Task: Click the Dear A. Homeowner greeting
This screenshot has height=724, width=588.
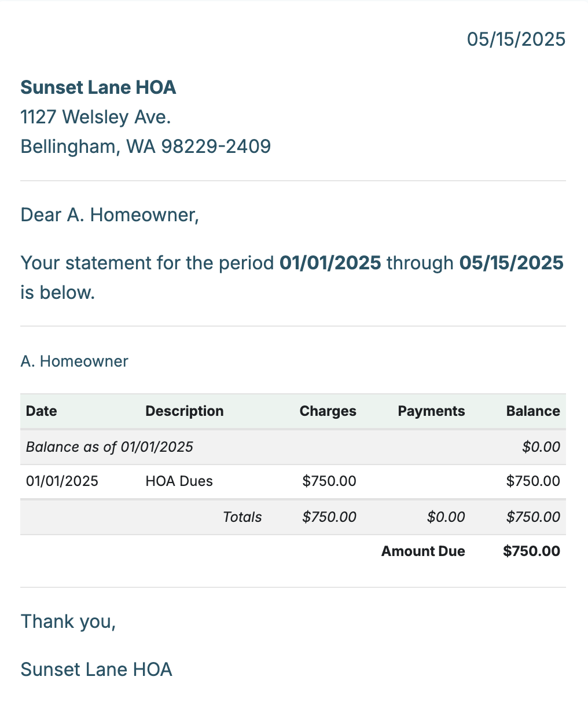Action: click(110, 215)
